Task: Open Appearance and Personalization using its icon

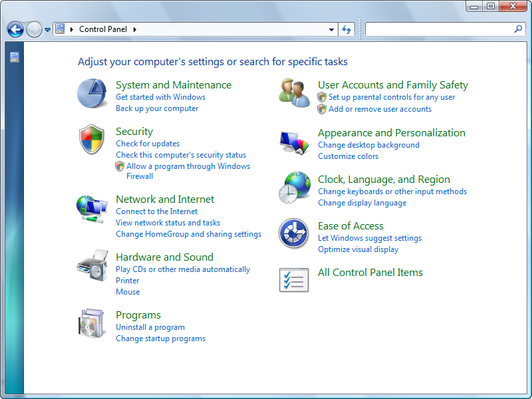Action: (293, 142)
